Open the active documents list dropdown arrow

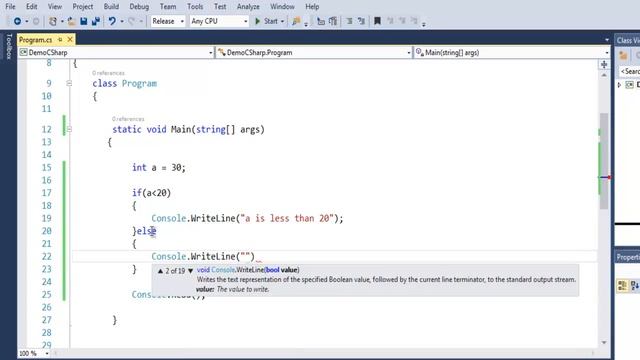(607, 40)
